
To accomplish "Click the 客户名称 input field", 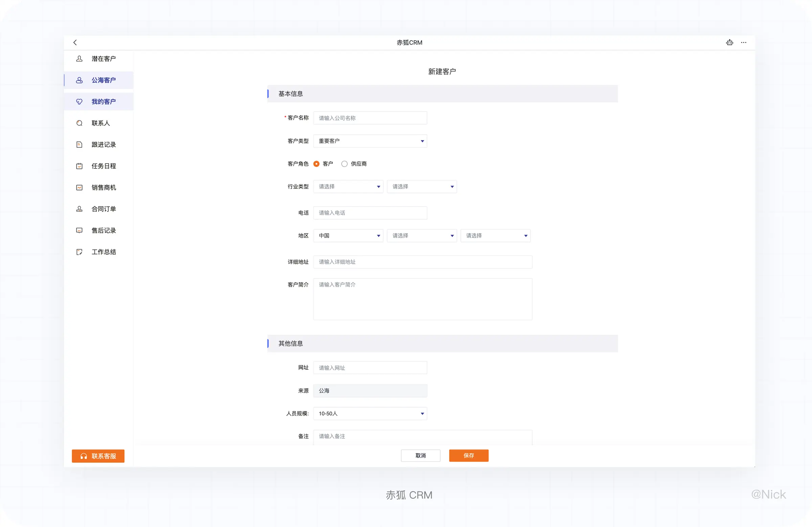I will pos(370,118).
